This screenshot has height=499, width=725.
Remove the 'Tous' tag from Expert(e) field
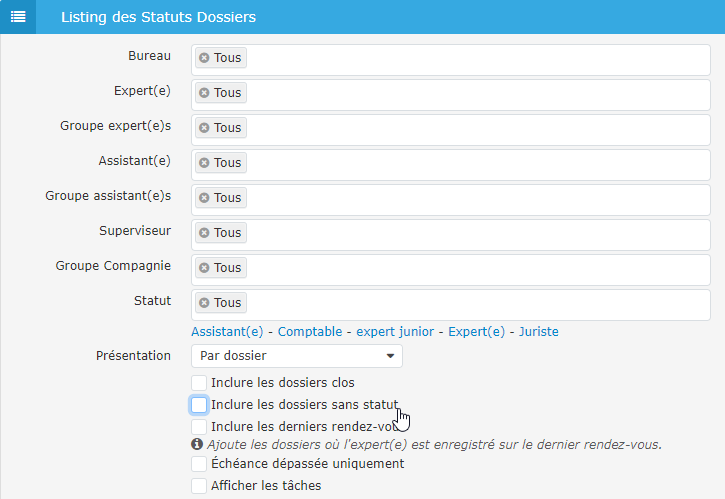(x=204, y=93)
